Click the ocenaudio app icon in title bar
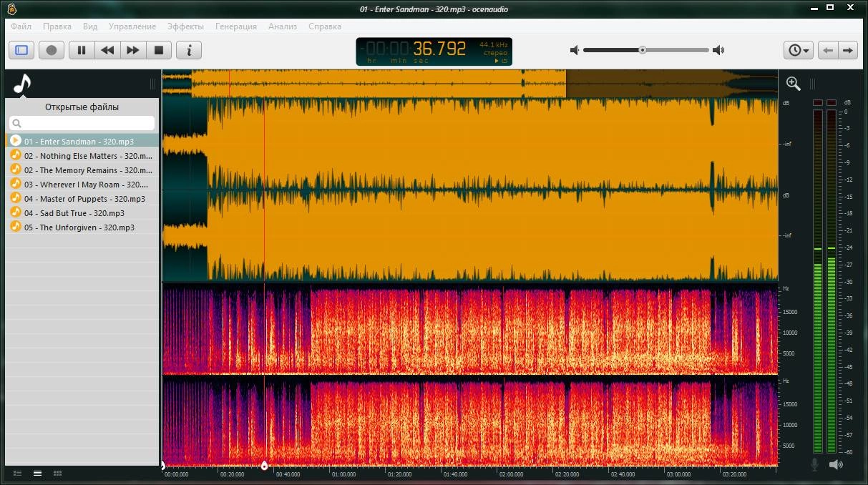This screenshot has width=868, height=485. tap(10, 9)
